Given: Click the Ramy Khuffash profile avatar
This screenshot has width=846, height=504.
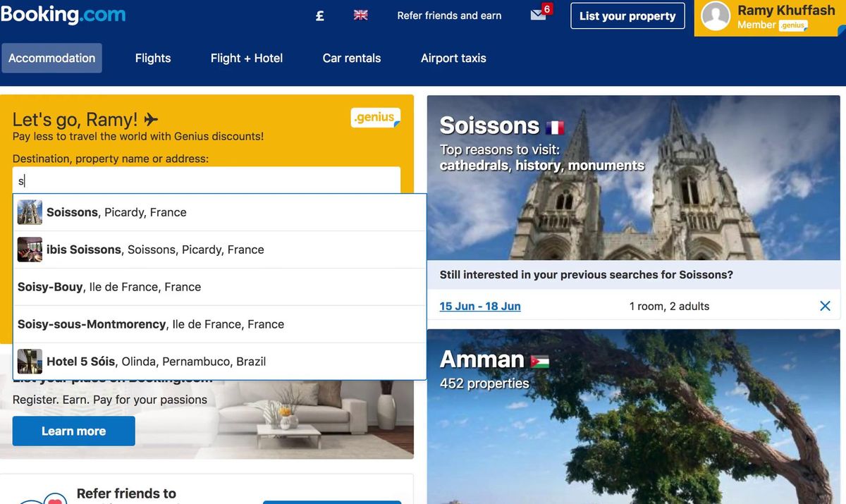Looking at the screenshot, I should coord(716,16).
